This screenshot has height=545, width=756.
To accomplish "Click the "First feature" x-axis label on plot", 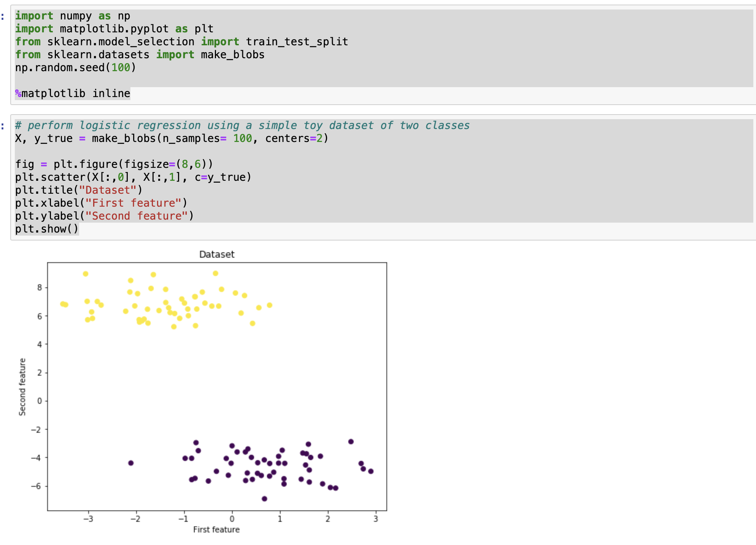I will point(216,530).
